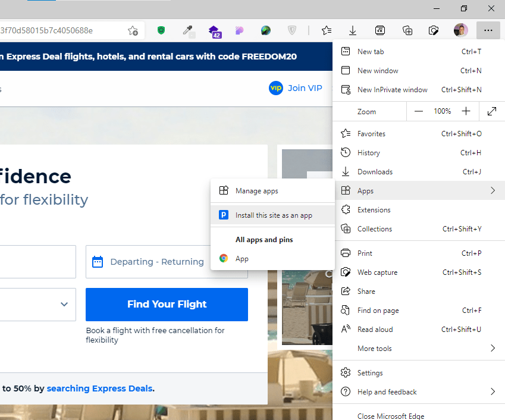Open the extension with 42 badge
The width and height of the screenshot is (505, 420).
(215, 32)
